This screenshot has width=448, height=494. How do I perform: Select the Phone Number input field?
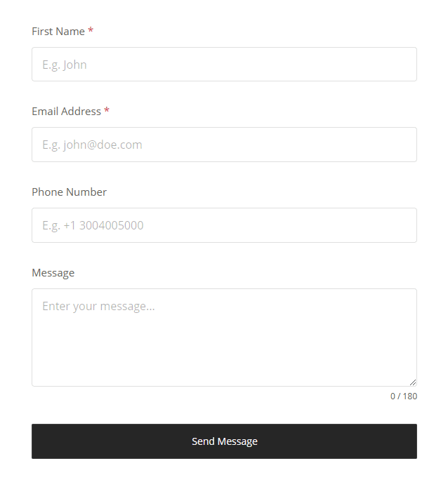(224, 225)
